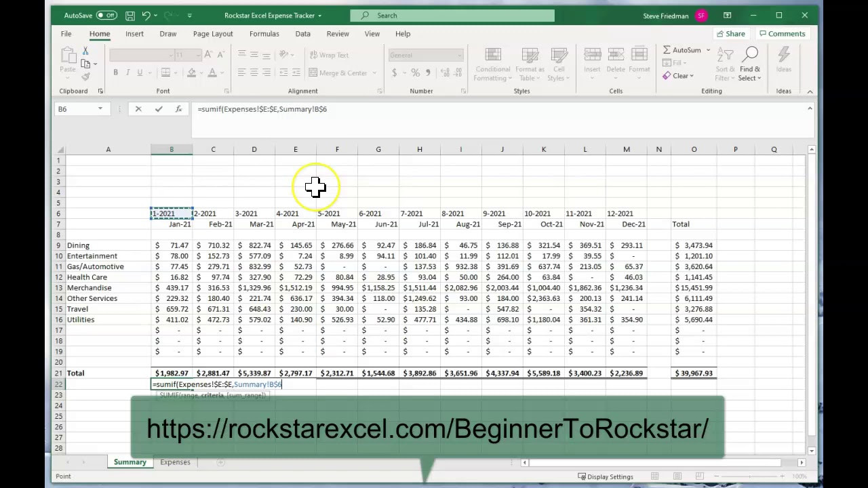Click the Share button
This screenshot has height=488, width=868.
tap(730, 34)
